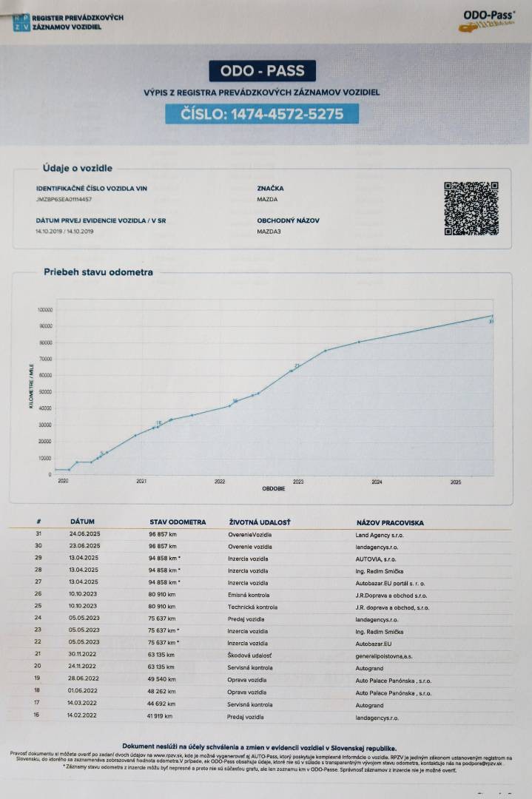Click the Priebeh stavu odometra heading
532x799 pixels.
[x=98, y=272]
